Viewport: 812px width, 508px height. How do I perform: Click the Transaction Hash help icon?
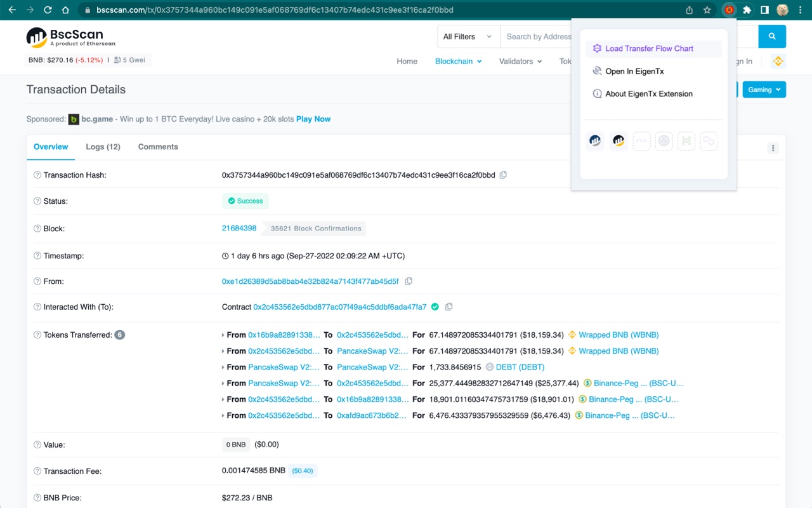pos(37,175)
